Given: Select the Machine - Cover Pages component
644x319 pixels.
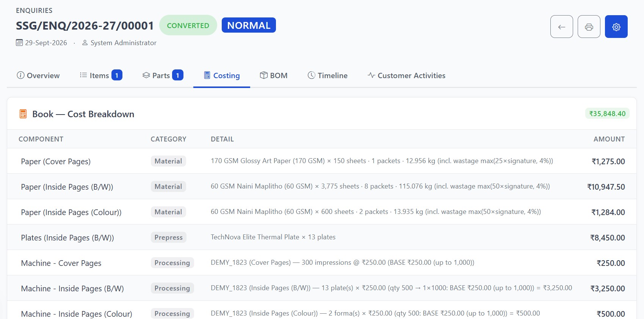Looking at the screenshot, I should coord(61,263).
